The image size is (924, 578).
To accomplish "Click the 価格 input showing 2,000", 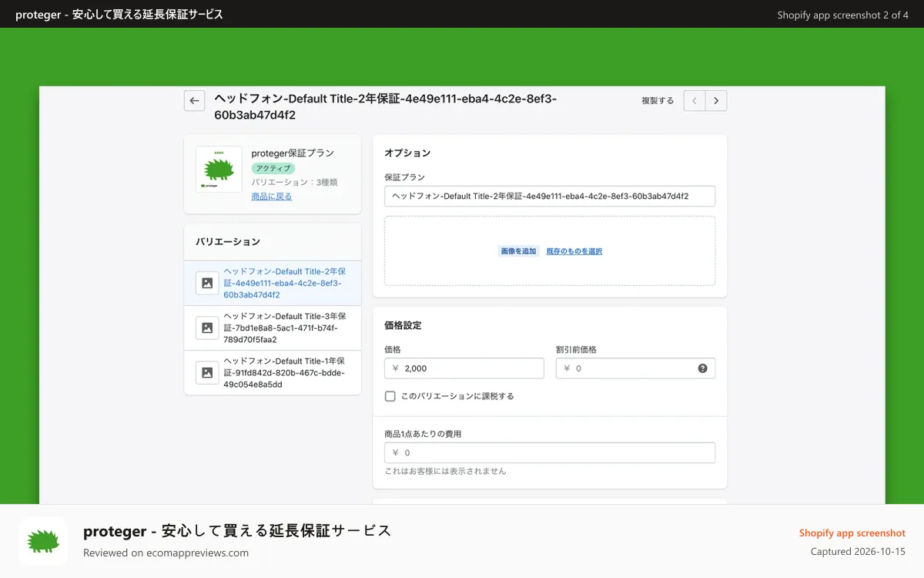I will coord(464,368).
